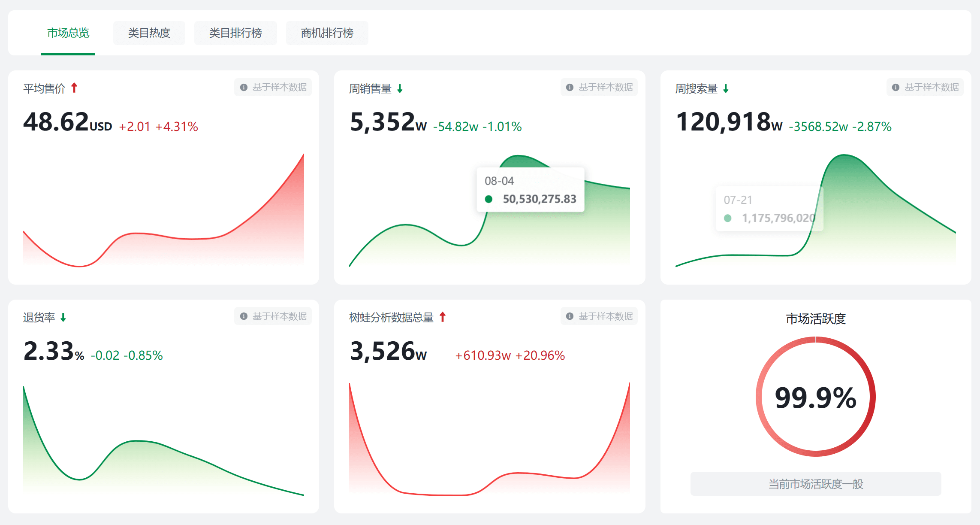
Task: Click info icon on 退货率 card
Action: [244, 316]
